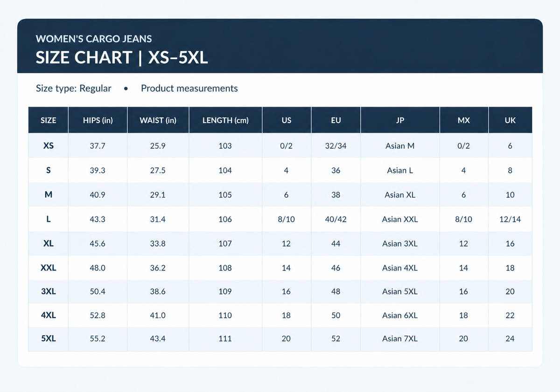This screenshot has height=392, width=560.
Task: Select the 37.7 hips measurement cell
Action: [98, 146]
